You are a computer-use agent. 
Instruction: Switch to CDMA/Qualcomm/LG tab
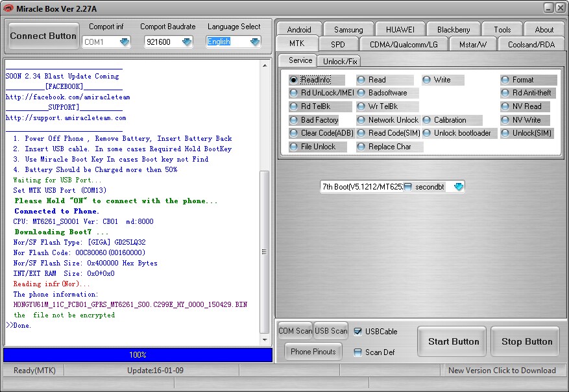point(404,45)
